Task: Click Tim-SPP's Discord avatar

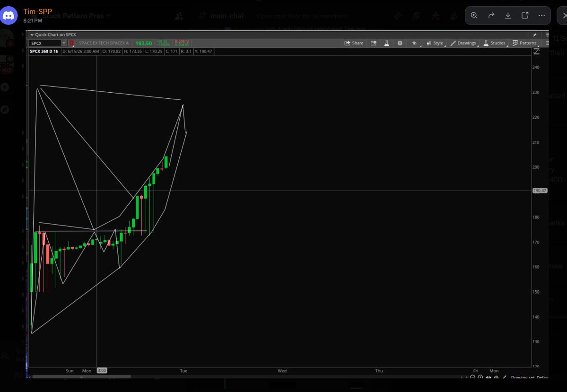Action: [x=9, y=16]
